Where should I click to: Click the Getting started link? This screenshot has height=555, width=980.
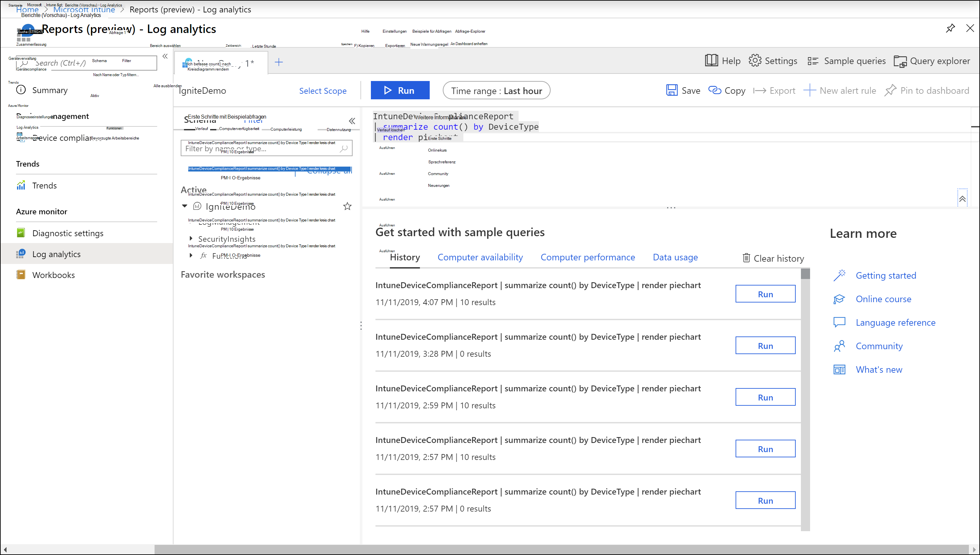pyautogui.click(x=886, y=275)
